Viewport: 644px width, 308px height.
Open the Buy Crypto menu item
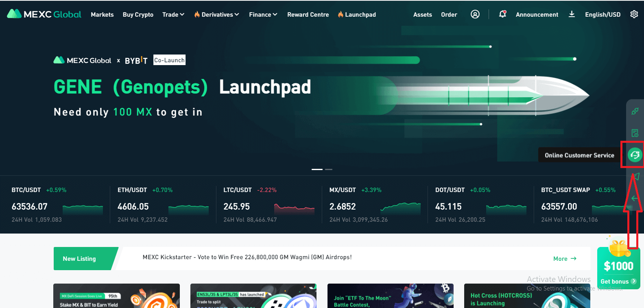(138, 15)
